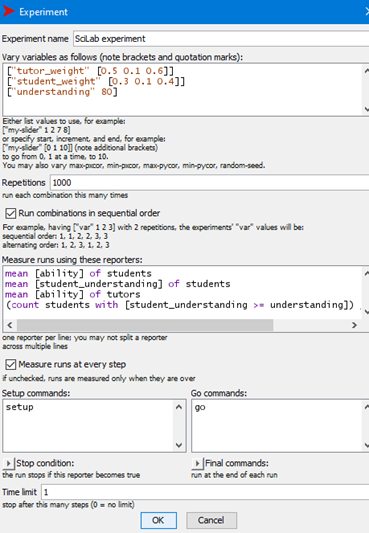This screenshot has height=533, width=369.
Task: Toggle Measure runs at every step checkbox
Action: click(x=11, y=365)
